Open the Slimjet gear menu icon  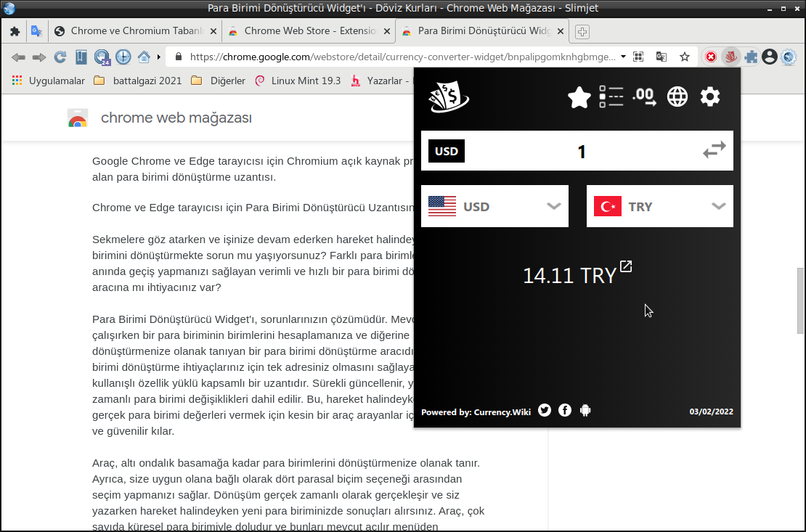(789, 57)
